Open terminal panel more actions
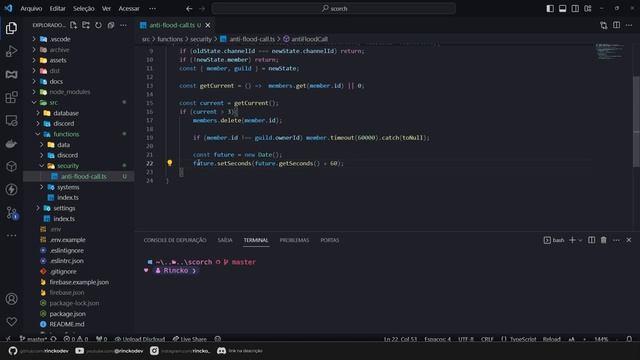Screen dimensions: 640x360 (x=616, y=240)
